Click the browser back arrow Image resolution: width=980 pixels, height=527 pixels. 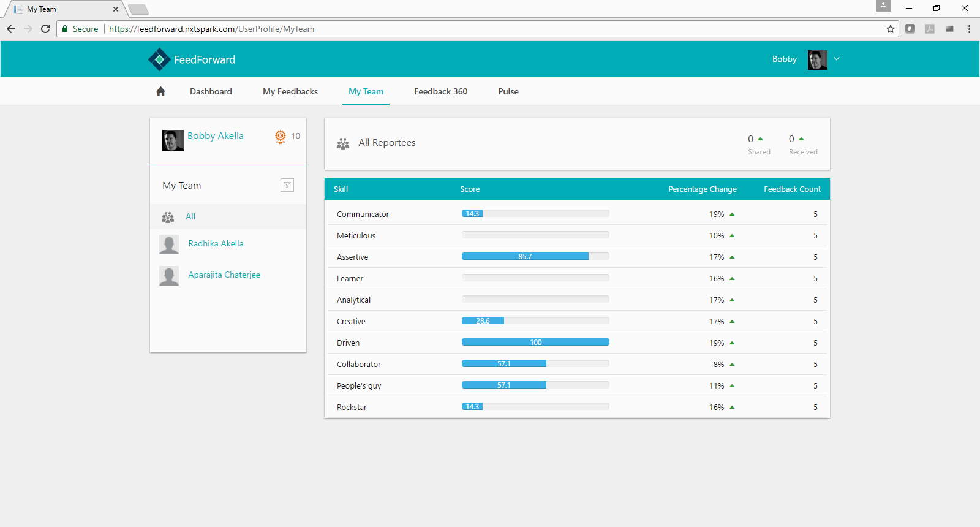[x=11, y=29]
